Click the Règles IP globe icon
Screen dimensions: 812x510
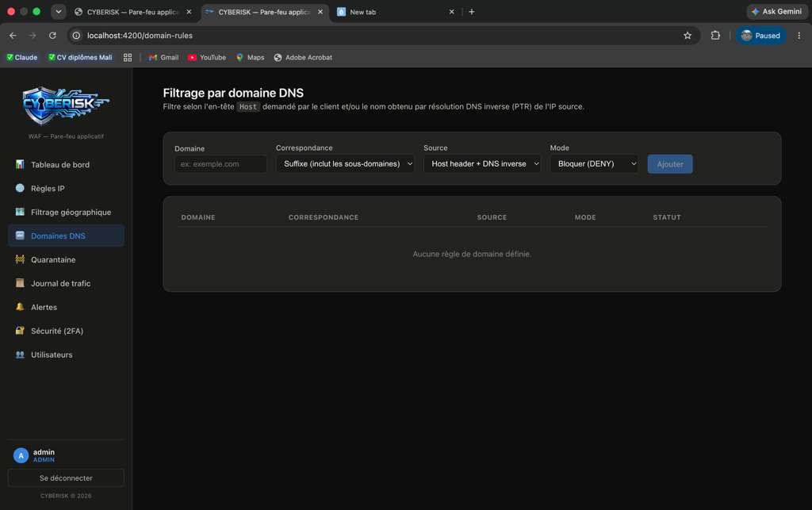(20, 188)
